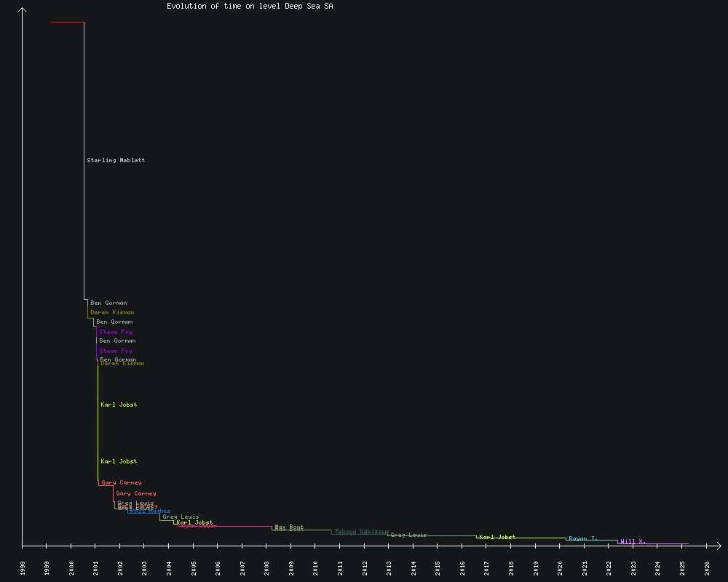Click the Greg Lewis label near 2013
Screen dimensions: 728x582
point(408,535)
